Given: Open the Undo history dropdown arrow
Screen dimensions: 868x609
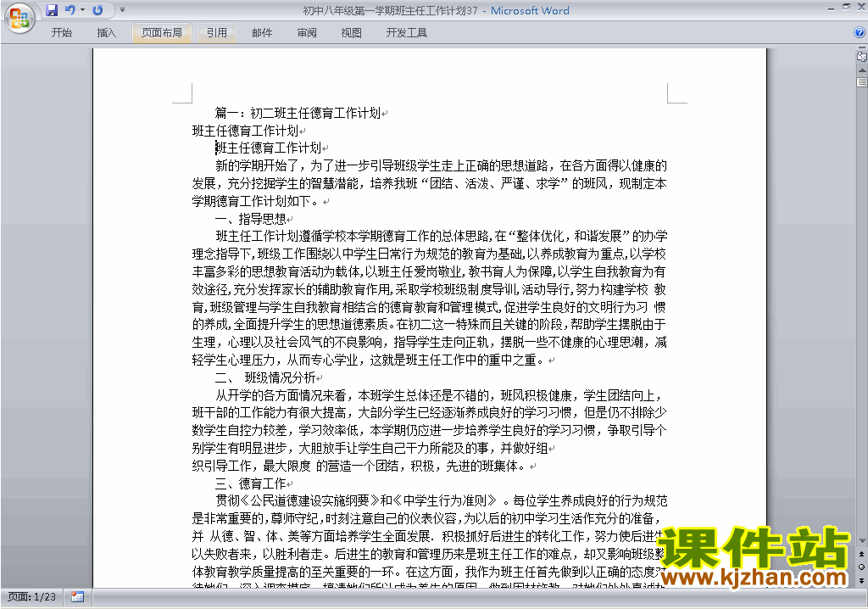Looking at the screenshot, I should pos(82,10).
